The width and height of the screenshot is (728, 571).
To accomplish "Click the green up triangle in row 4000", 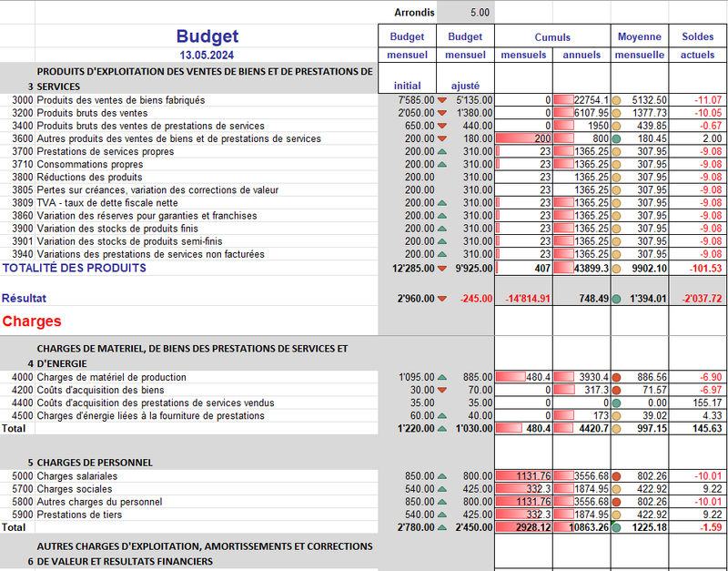I will tap(442, 377).
